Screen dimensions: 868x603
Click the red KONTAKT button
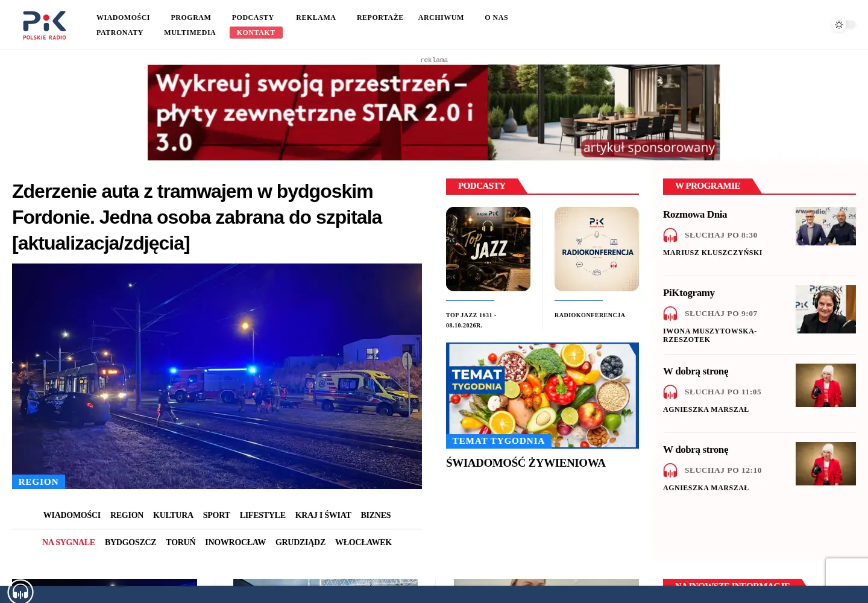256,33
